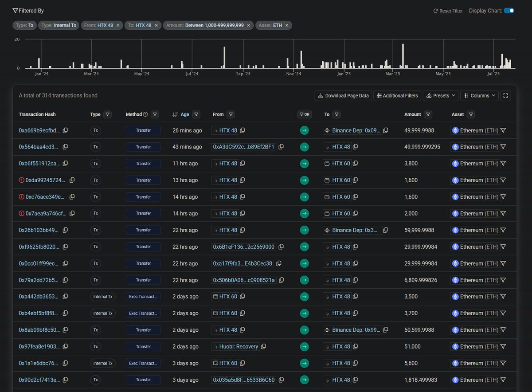Open transaction 0xa442db3653

click(x=39, y=297)
